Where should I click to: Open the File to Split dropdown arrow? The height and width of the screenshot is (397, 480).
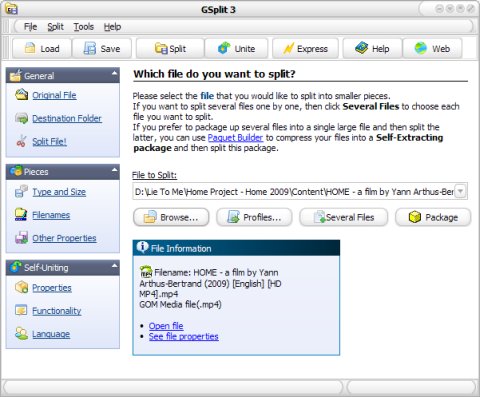460,191
